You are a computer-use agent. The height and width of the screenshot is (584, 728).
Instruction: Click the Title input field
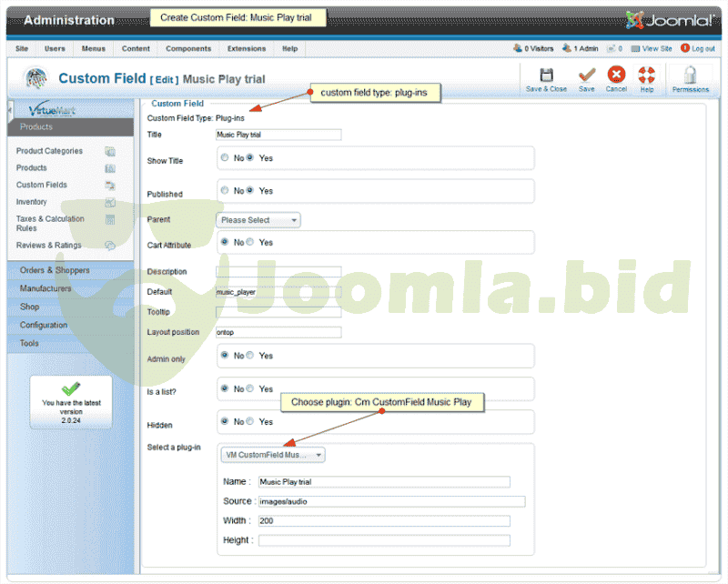(x=278, y=135)
